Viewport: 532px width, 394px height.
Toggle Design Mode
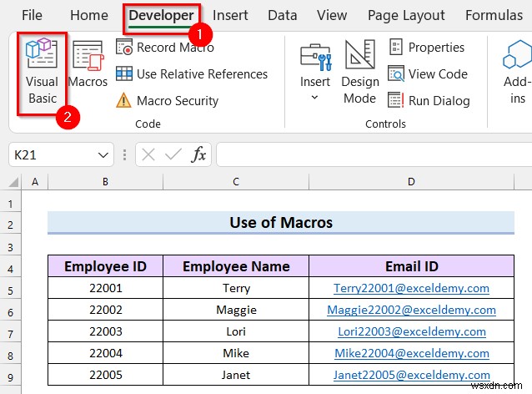point(360,72)
